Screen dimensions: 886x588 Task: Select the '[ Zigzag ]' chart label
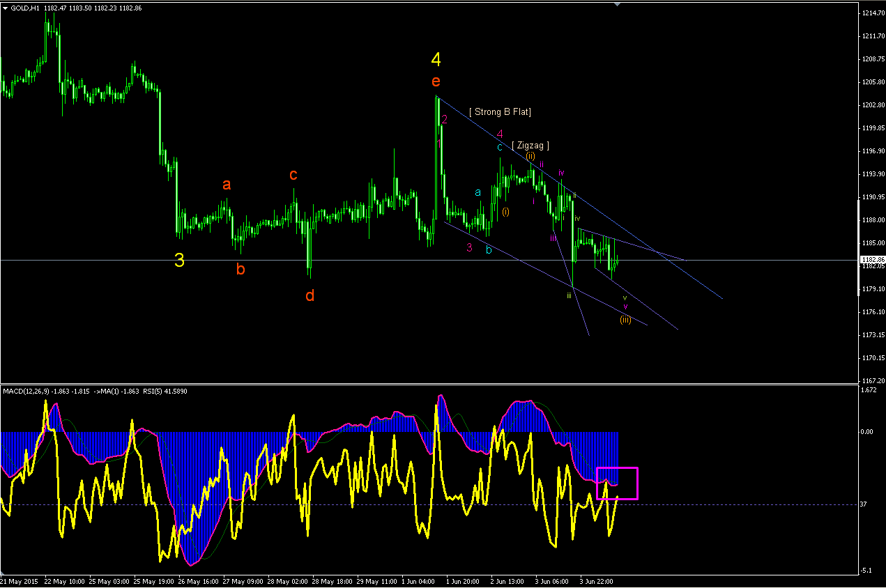tap(530, 146)
